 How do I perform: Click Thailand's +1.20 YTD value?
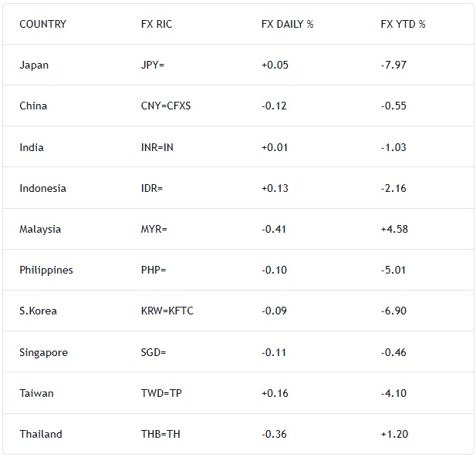[393, 434]
